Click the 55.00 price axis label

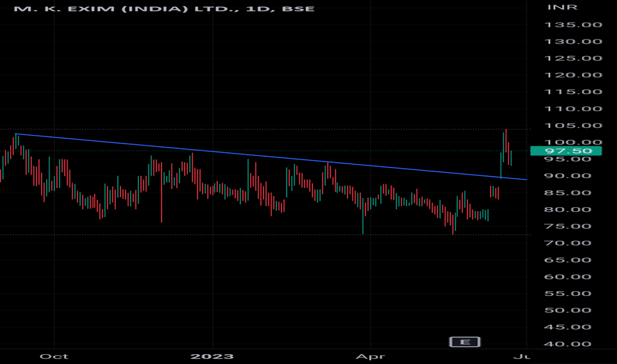point(567,294)
